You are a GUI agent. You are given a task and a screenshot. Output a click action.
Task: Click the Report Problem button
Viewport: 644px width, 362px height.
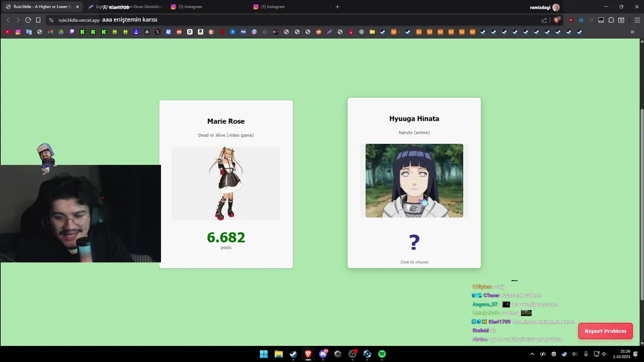[x=605, y=331]
